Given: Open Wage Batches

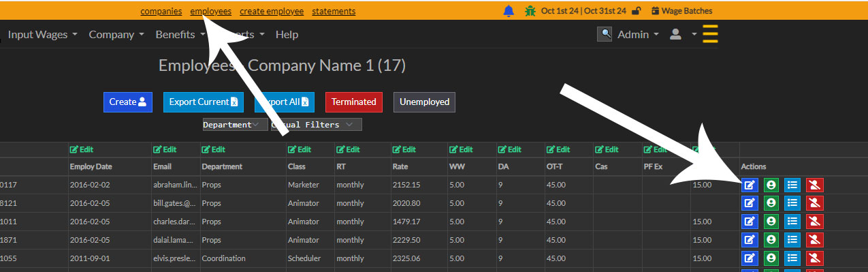Looking at the screenshot, I should (682, 11).
